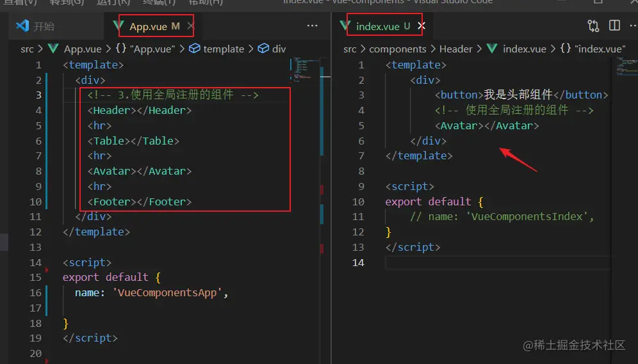Close the App.vue tab
This screenshot has height=364, width=638.
point(190,26)
